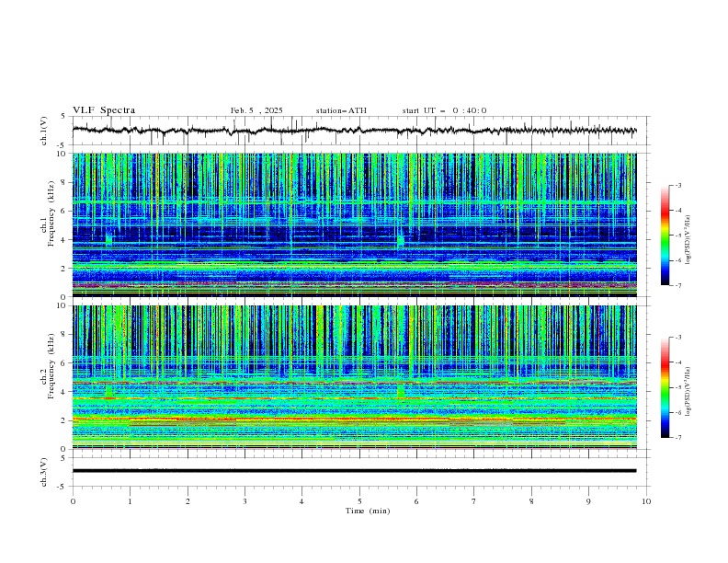Viewport: 728px width, 563px height.
Task: Click the log(PSD) label beside ch.2 color bar
Action: tap(688, 391)
